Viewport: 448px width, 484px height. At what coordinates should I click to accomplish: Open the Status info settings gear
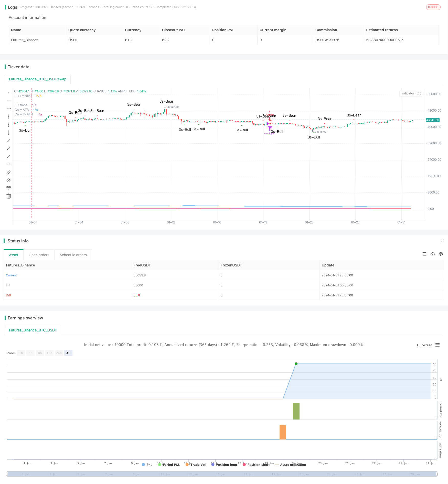(x=441, y=254)
